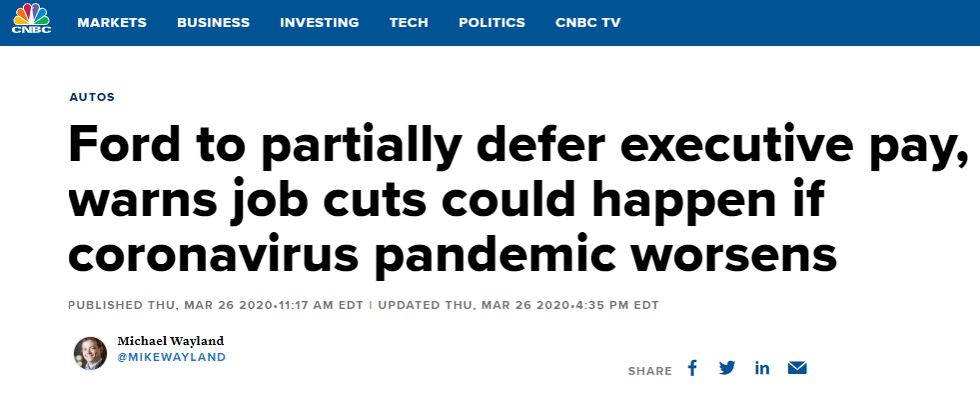980x410 pixels.
Task: Share article via email envelope icon
Action: click(797, 368)
